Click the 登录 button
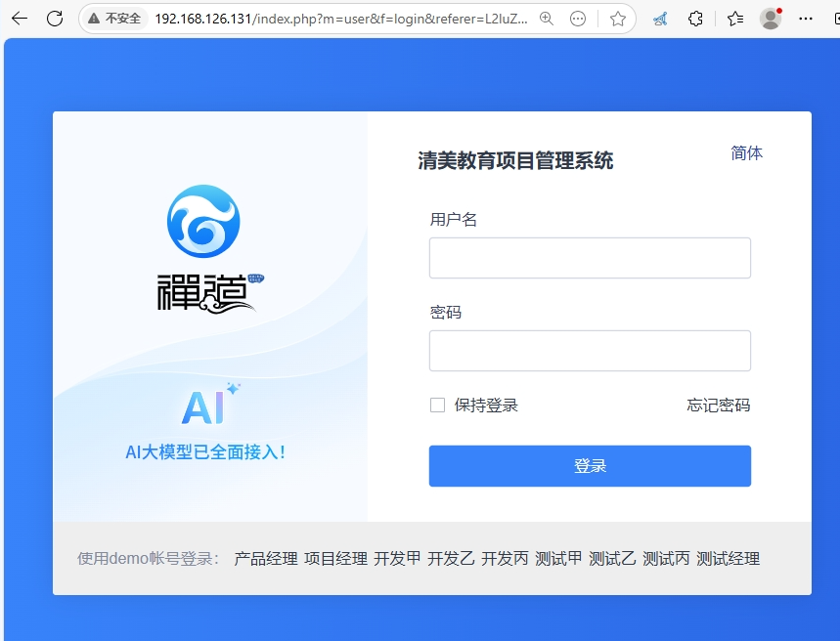The width and height of the screenshot is (840, 641). pos(590,466)
